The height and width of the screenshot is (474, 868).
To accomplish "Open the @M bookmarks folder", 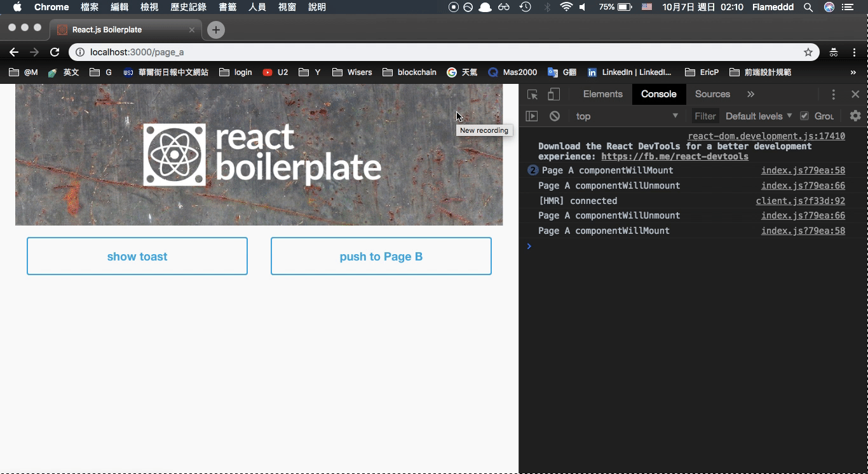I will point(24,72).
